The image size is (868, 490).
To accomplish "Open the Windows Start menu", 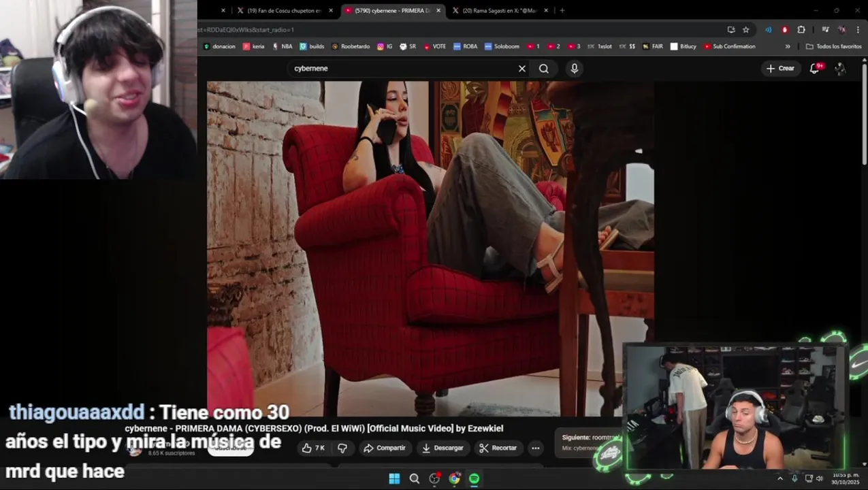I will tap(394, 478).
